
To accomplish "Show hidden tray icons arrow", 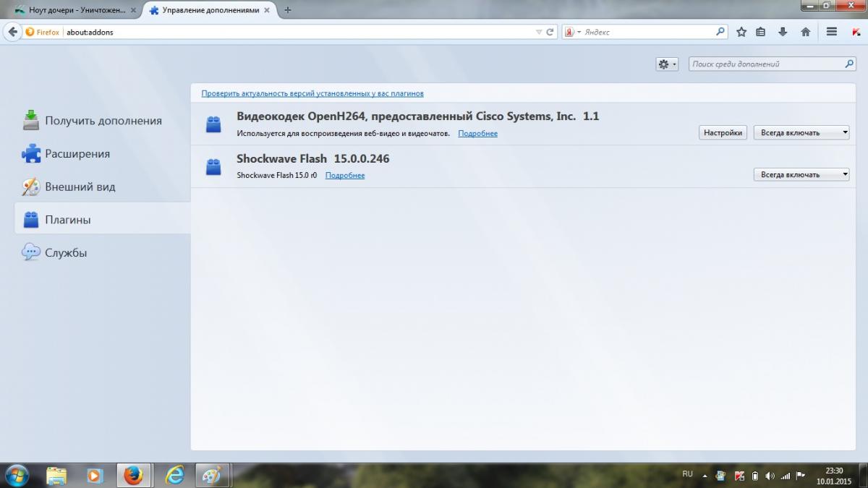I will pos(705,476).
